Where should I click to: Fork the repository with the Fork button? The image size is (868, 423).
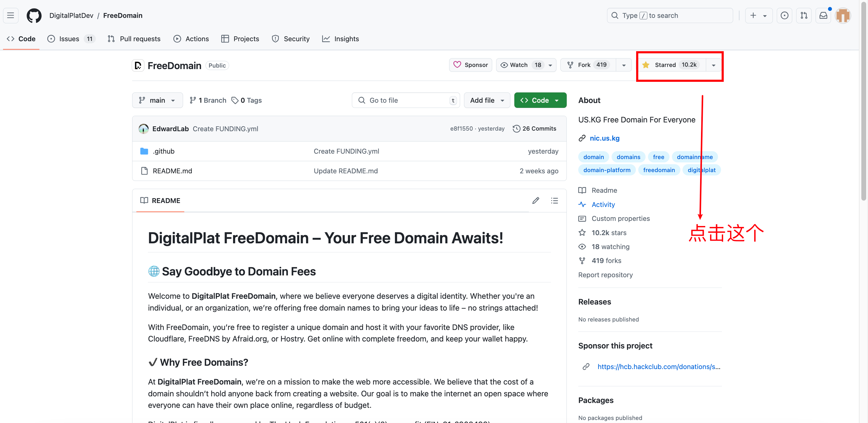pyautogui.click(x=588, y=65)
